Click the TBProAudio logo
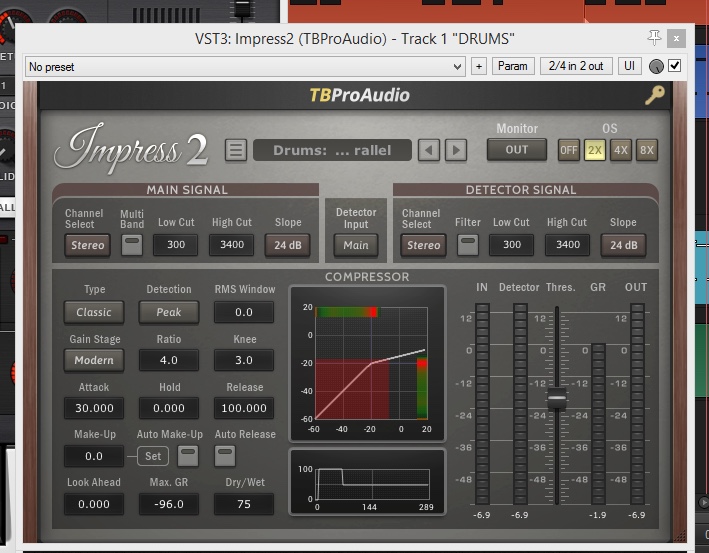Viewport: 709px width, 553px height. [x=359, y=95]
